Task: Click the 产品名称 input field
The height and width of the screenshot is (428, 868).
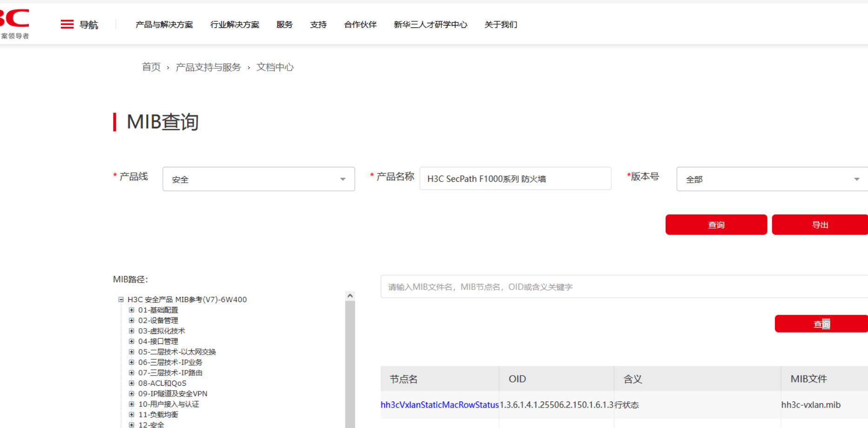Action: (515, 178)
